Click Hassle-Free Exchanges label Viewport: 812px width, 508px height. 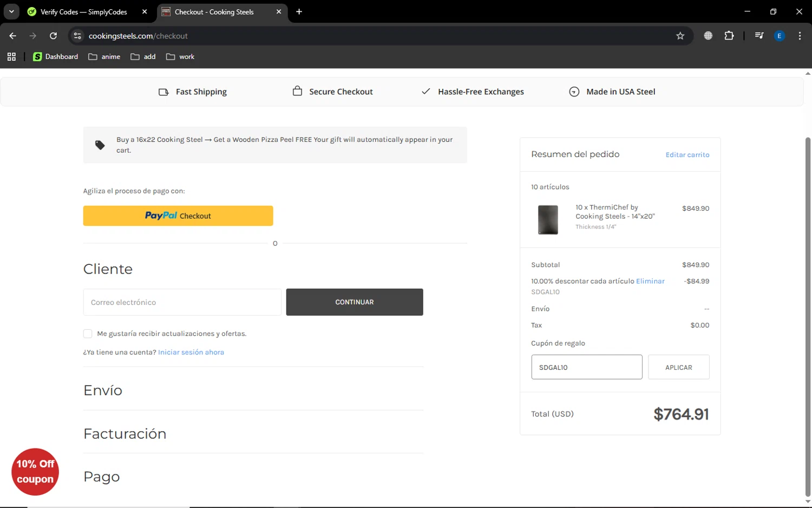(x=481, y=92)
